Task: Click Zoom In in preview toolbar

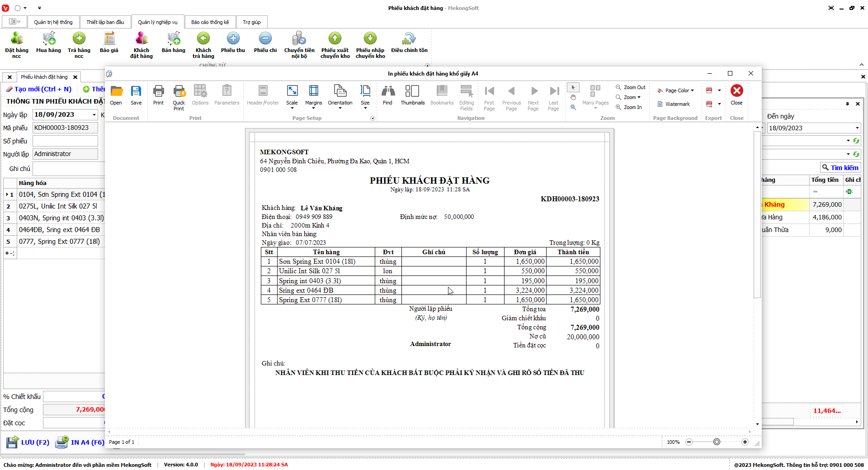Action: 629,107
